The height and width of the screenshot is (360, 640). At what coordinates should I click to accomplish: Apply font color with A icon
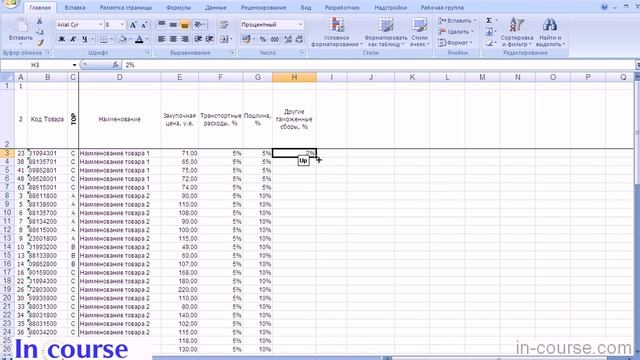point(139,39)
